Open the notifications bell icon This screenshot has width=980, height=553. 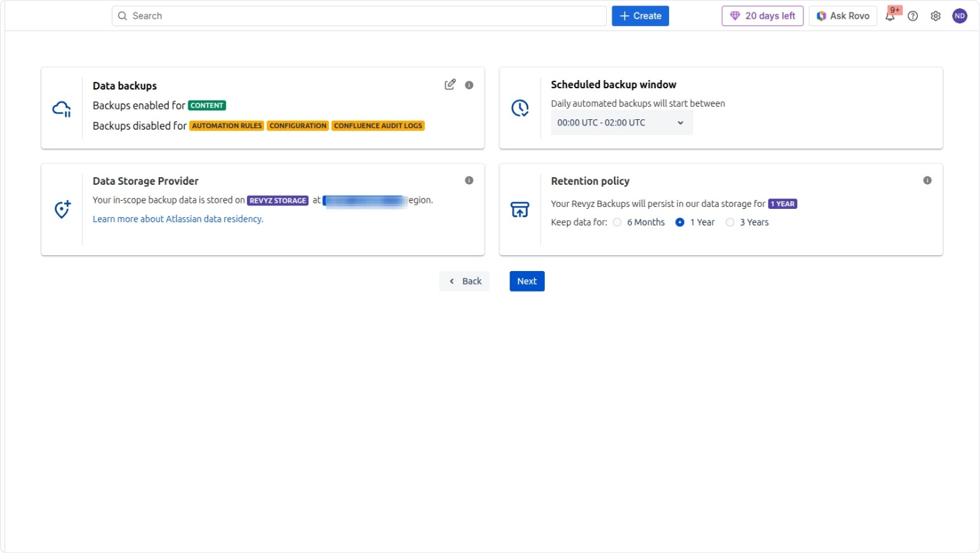(890, 16)
